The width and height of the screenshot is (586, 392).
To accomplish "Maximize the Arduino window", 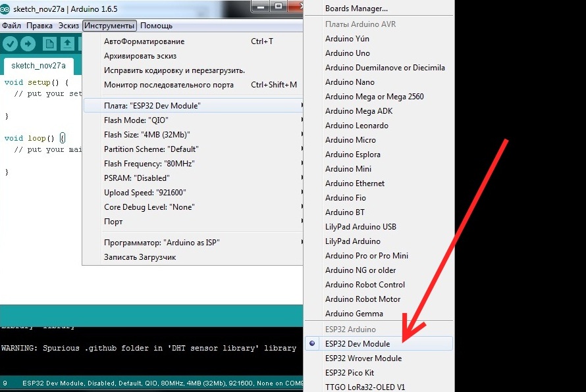I will tap(279, 7).
